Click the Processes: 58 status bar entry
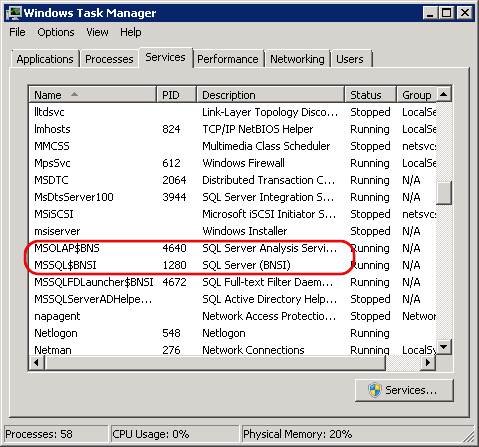 coord(56,434)
